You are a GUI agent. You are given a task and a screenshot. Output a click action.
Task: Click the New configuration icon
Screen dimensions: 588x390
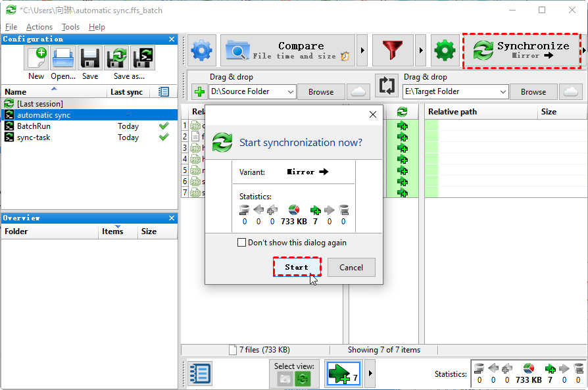pyautogui.click(x=36, y=59)
